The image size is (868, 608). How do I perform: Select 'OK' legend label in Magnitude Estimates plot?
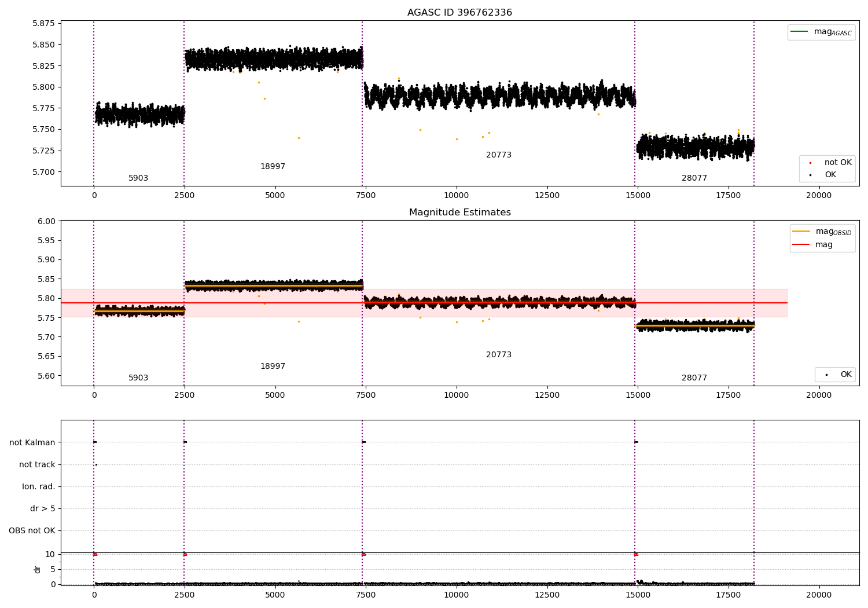click(x=846, y=374)
